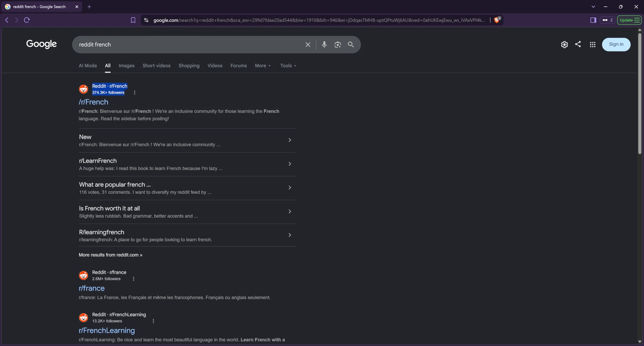644x346 pixels.
Task: Click the Update button in toolbar
Action: (629, 20)
